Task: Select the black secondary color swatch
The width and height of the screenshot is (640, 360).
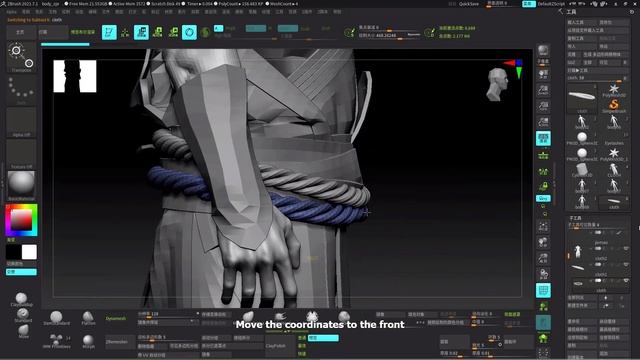Action: [x=13, y=252]
